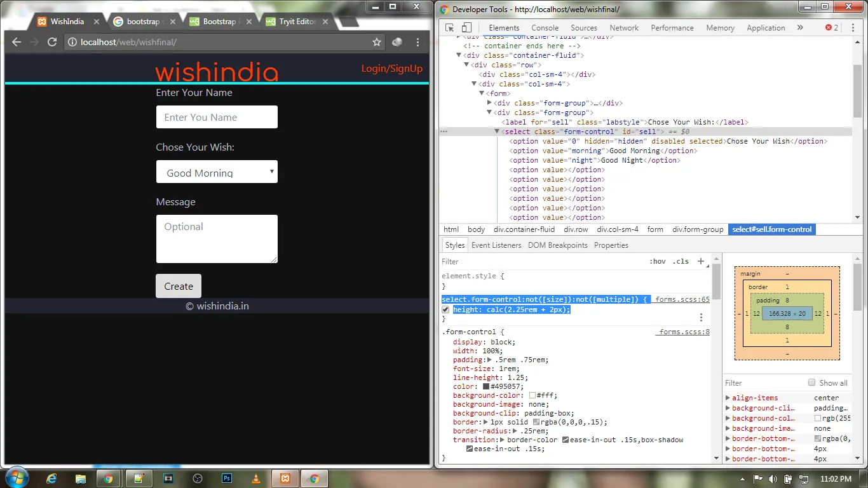
Task: Collapse the select#sell element node
Action: click(498, 132)
